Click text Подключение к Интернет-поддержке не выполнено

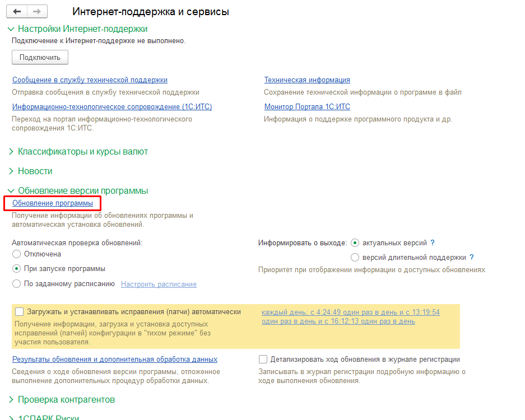(99, 41)
